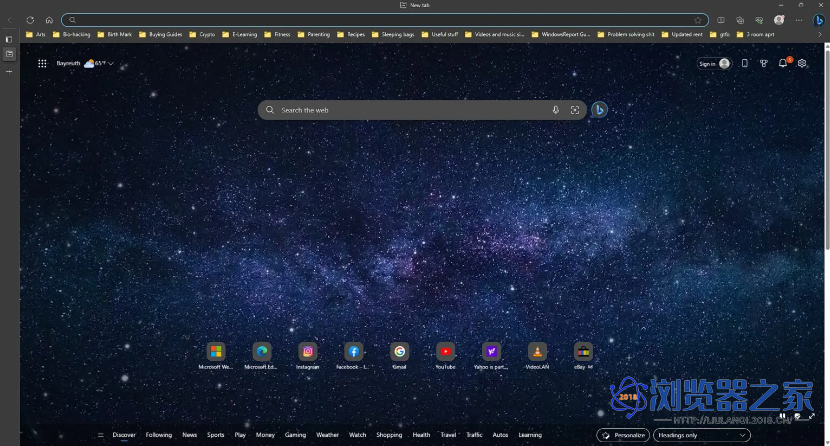This screenshot has height=446, width=830.
Task: Switch to the Money feed tab
Action: [x=265, y=435]
